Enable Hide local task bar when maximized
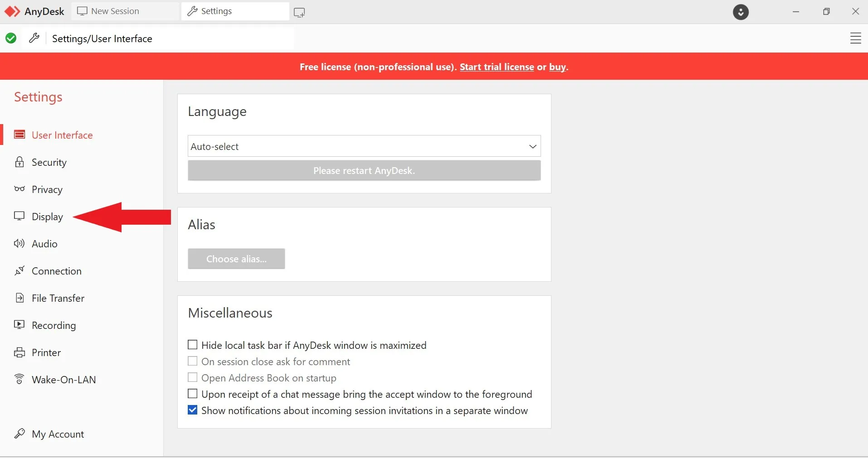Screen dimensions: 868x458 click(x=193, y=345)
